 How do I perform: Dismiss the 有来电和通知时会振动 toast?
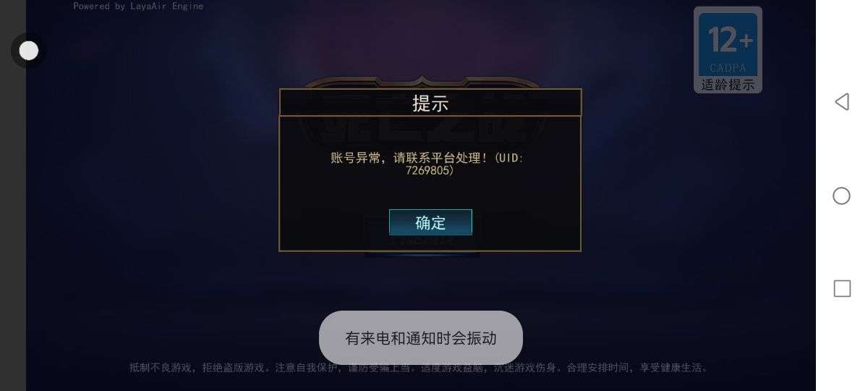(x=421, y=337)
